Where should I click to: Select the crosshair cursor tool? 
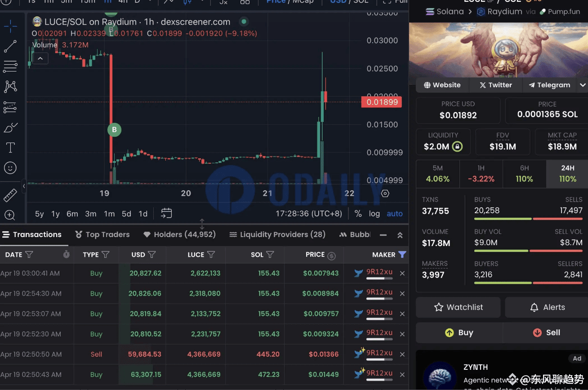coord(11,26)
